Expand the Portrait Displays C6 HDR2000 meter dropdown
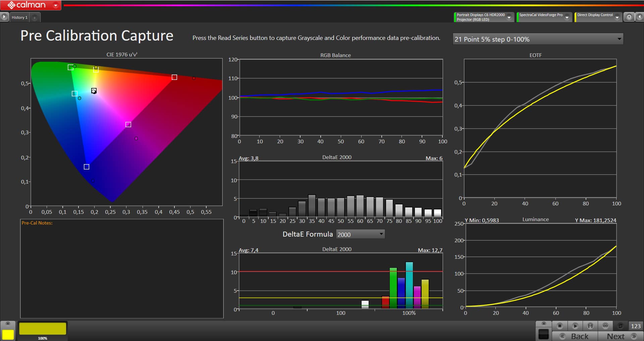 [509, 17]
